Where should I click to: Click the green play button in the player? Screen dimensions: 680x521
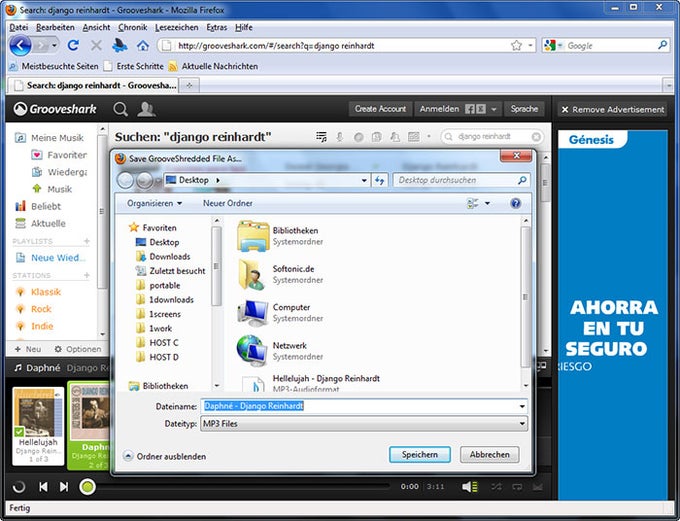click(87, 487)
